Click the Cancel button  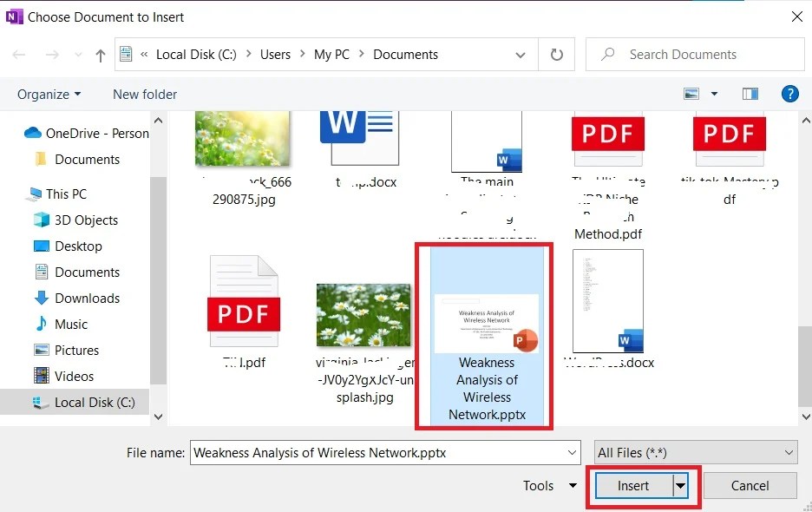coord(750,485)
